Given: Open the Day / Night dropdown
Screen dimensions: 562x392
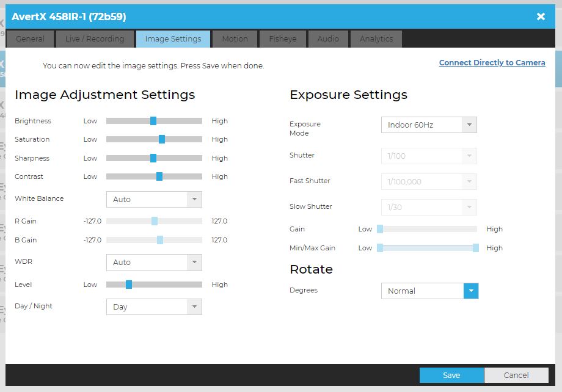Looking at the screenshot, I should click(x=154, y=307).
